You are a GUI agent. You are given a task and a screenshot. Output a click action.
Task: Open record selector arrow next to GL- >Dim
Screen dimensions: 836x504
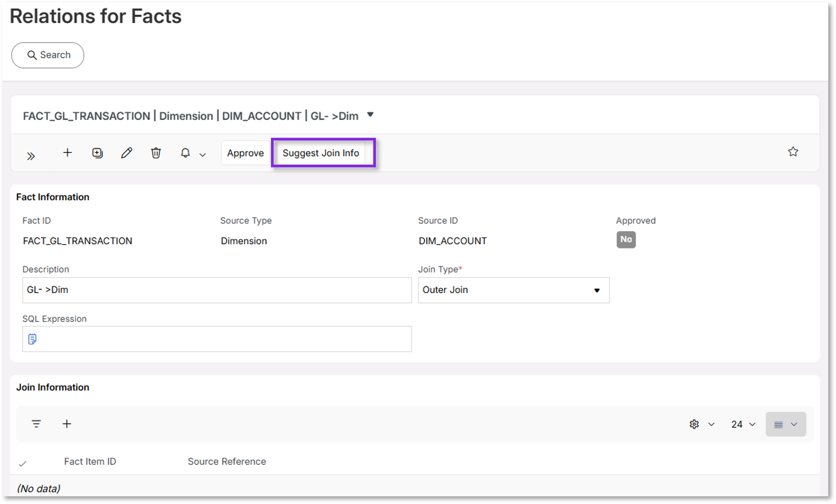click(x=371, y=115)
